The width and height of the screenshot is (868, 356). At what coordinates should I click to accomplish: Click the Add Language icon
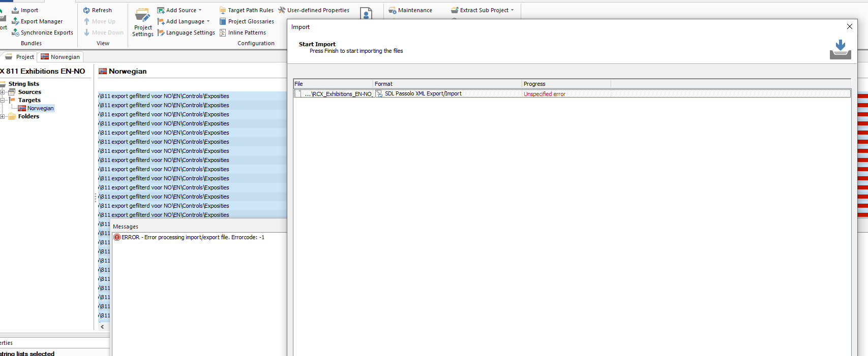[161, 21]
